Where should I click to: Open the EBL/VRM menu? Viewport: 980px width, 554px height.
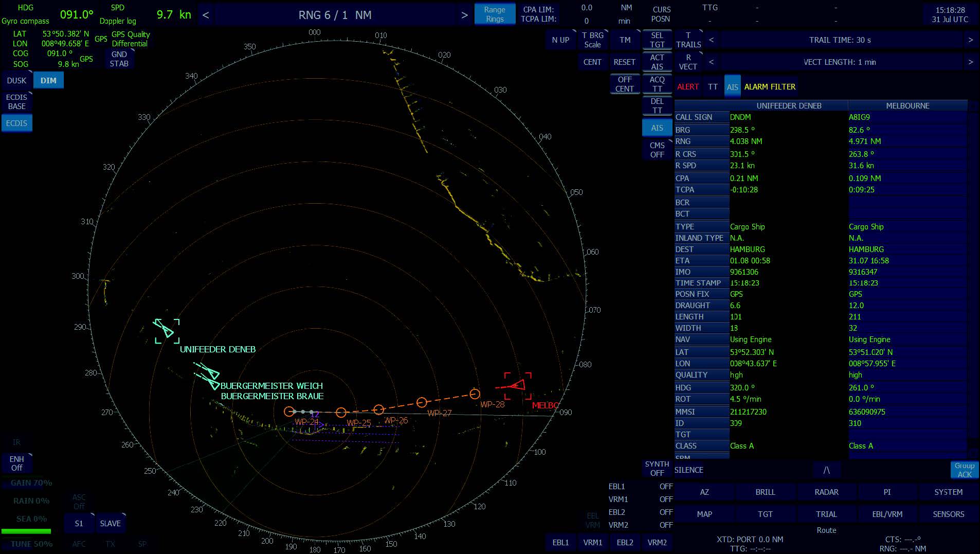[887, 514]
